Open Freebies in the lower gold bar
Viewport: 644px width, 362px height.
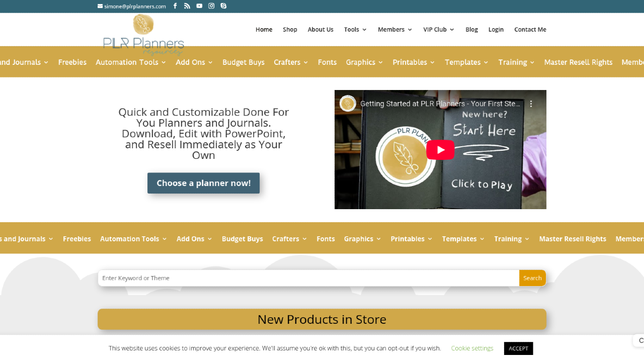[x=77, y=239]
